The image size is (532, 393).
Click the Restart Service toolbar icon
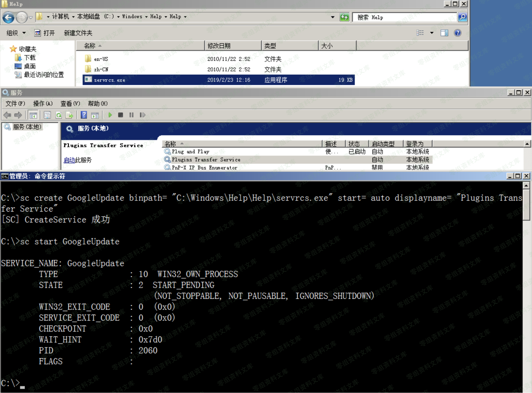pyautogui.click(x=142, y=115)
